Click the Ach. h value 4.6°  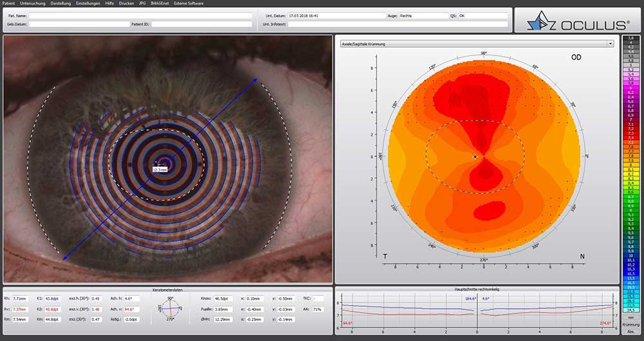click(131, 298)
